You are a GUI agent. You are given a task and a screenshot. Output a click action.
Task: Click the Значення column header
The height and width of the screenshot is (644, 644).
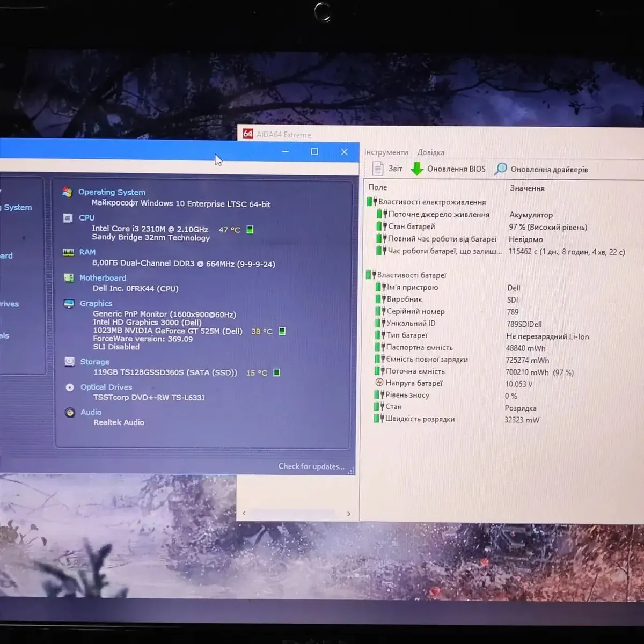(x=527, y=188)
